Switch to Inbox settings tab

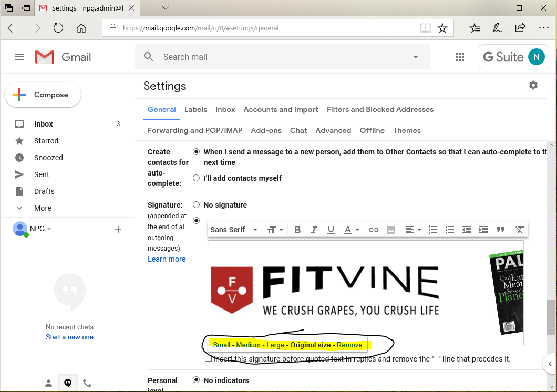click(x=225, y=109)
